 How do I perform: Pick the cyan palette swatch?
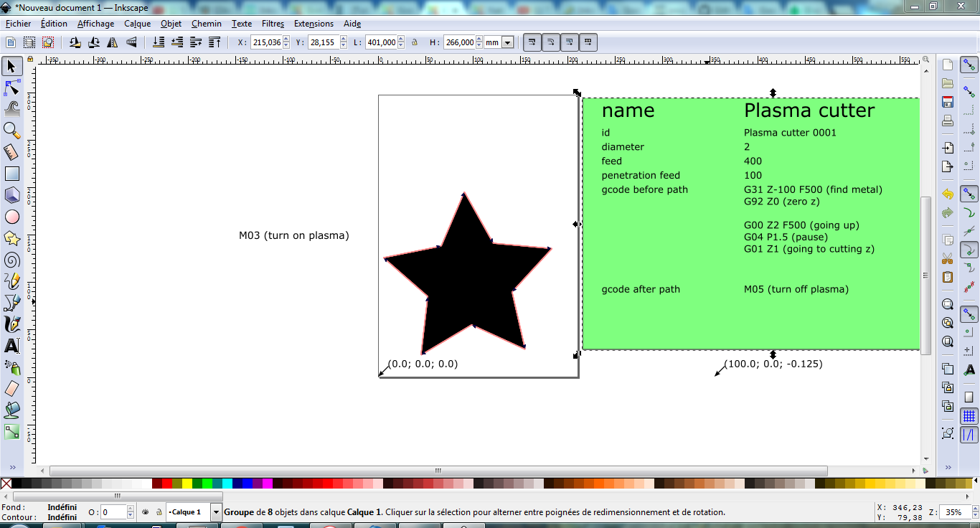coord(227,484)
